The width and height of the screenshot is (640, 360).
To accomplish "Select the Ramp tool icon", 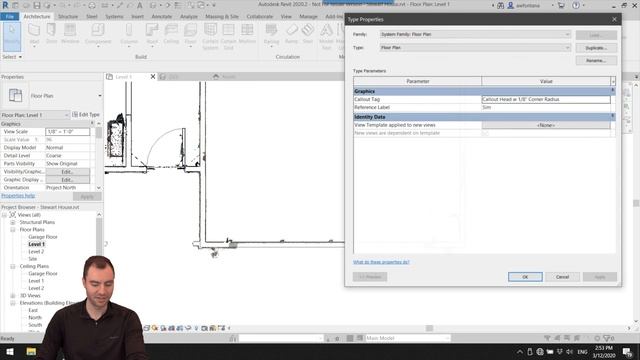I will coord(291,30).
